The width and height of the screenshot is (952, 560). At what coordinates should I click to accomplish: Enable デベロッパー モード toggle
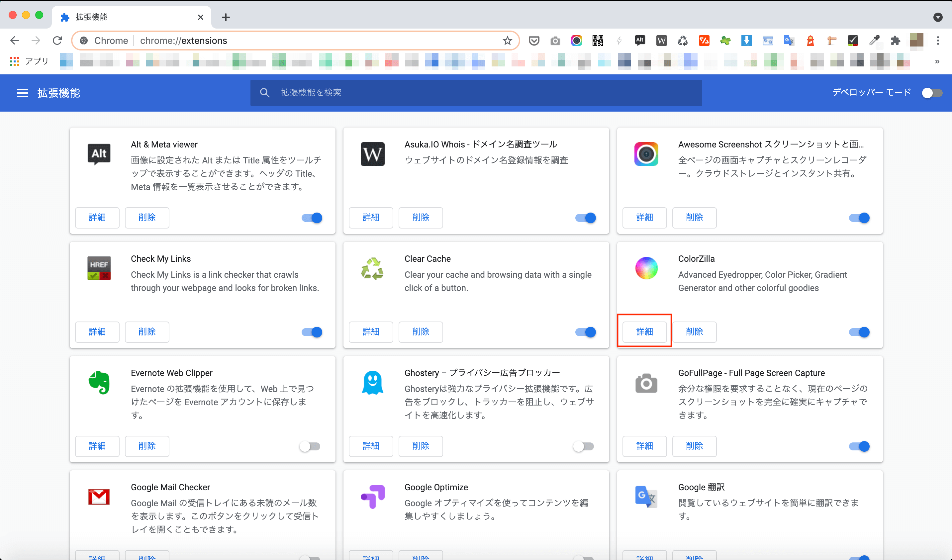(932, 93)
